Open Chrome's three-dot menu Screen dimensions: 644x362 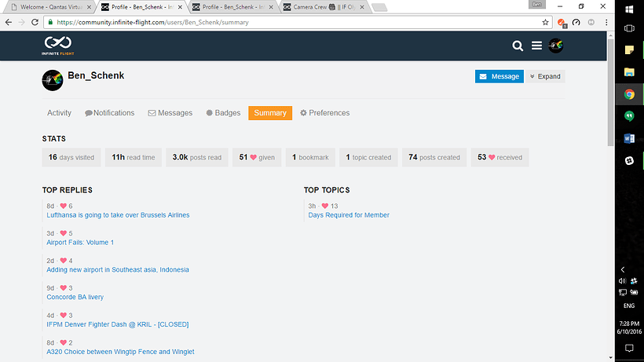coord(606,22)
